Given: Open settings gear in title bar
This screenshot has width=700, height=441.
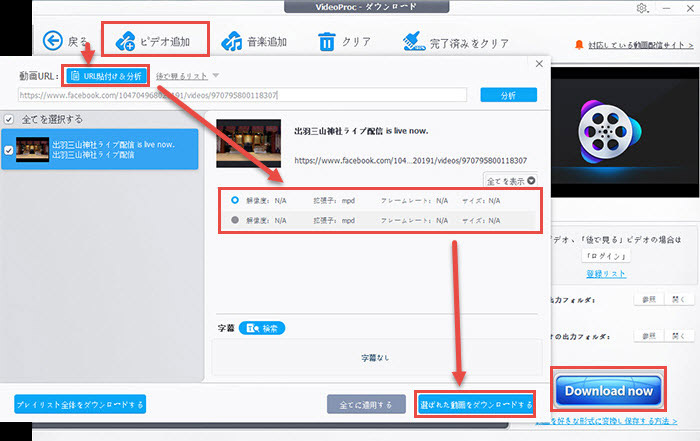Looking at the screenshot, I should pos(642,8).
